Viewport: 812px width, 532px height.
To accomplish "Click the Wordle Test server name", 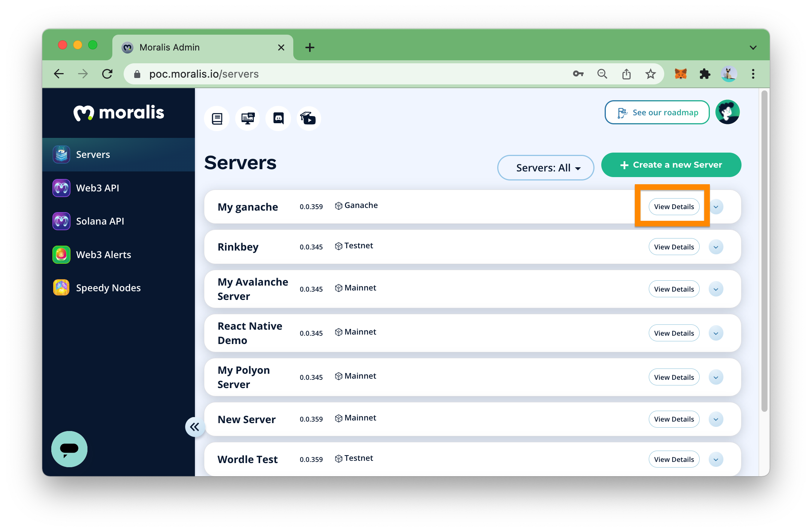I will pos(248,460).
